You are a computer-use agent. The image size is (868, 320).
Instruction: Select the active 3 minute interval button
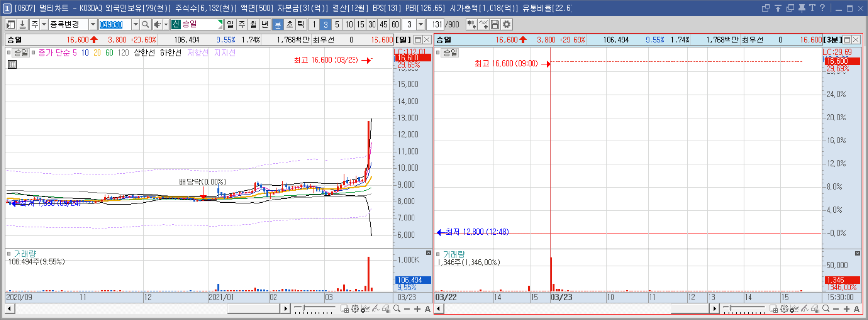click(326, 24)
